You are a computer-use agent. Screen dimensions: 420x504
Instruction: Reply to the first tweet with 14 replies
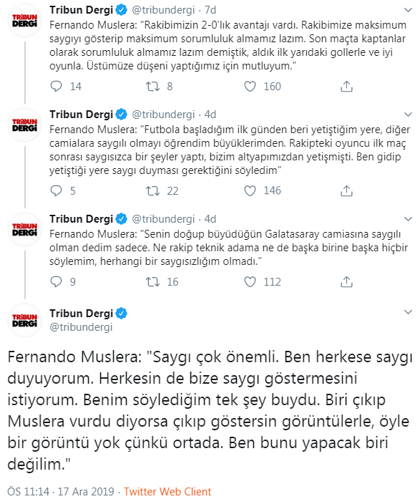57,86
